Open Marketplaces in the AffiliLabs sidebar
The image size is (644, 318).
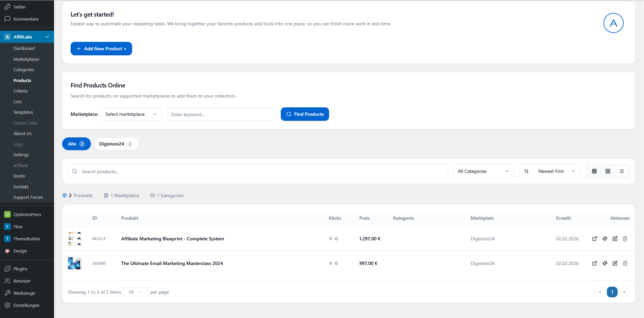tap(26, 59)
